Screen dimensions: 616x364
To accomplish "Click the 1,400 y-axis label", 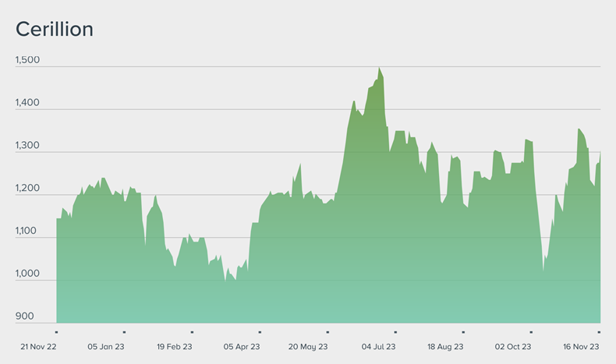I will (29, 104).
